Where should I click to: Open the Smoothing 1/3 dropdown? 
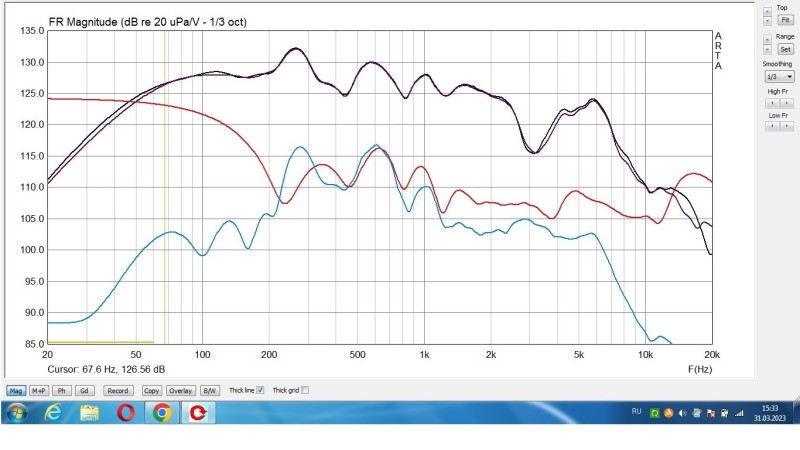click(779, 77)
